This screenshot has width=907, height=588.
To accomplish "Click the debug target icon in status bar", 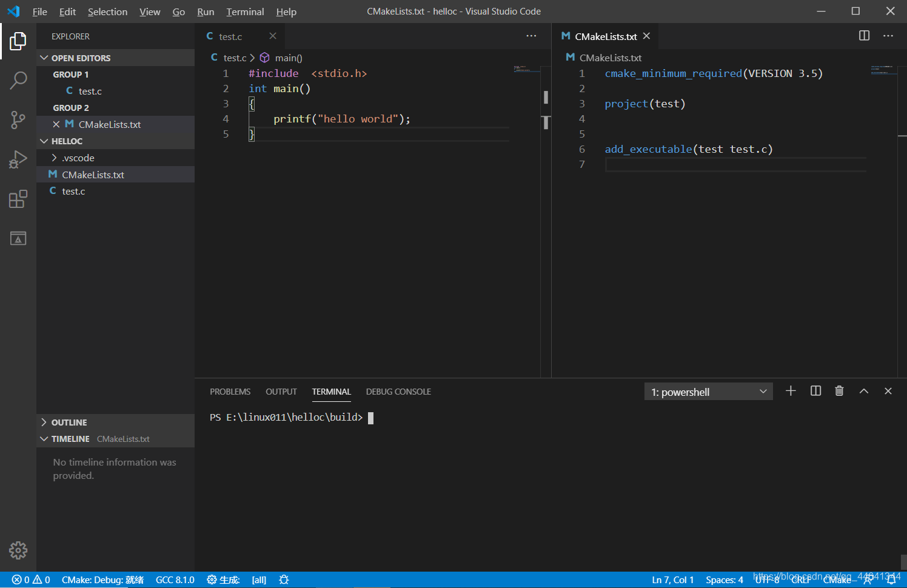I will pyautogui.click(x=283, y=580).
